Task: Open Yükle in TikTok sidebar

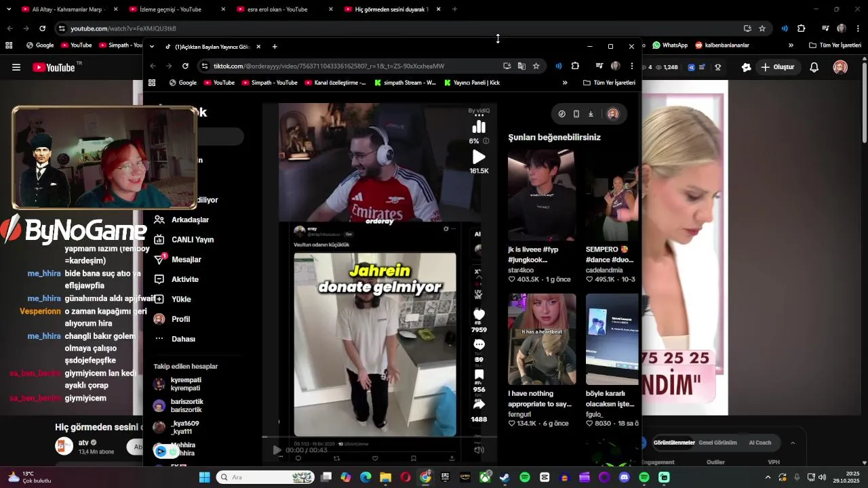Action: click(172, 299)
